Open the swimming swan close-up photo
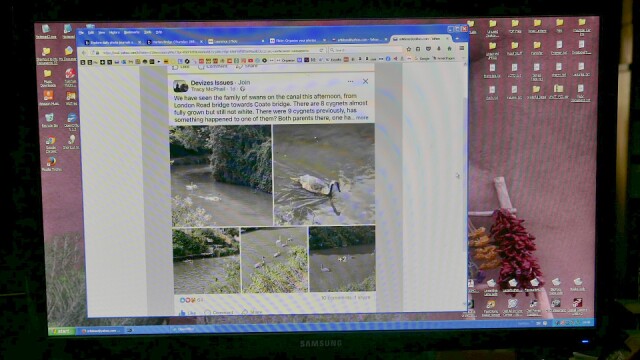640x360 pixels. (x=324, y=174)
